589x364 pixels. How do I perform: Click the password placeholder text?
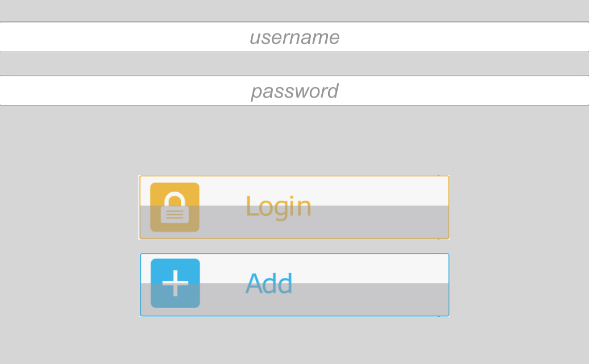click(295, 91)
